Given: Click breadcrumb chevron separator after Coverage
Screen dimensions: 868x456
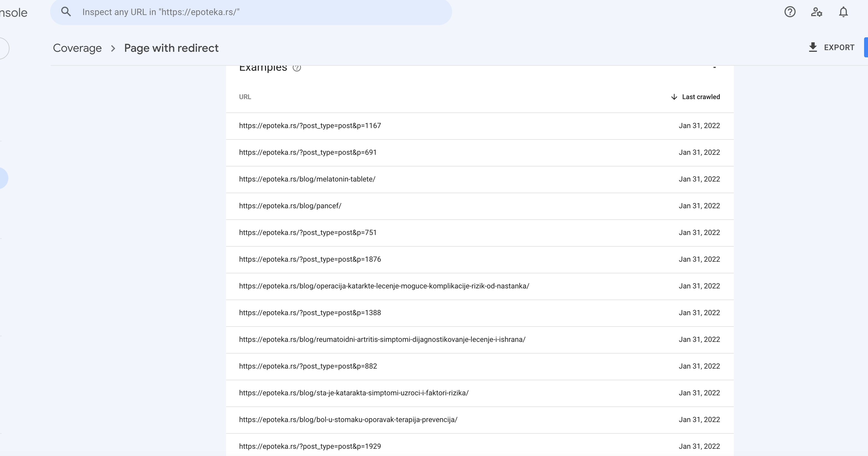Looking at the screenshot, I should click(x=113, y=48).
